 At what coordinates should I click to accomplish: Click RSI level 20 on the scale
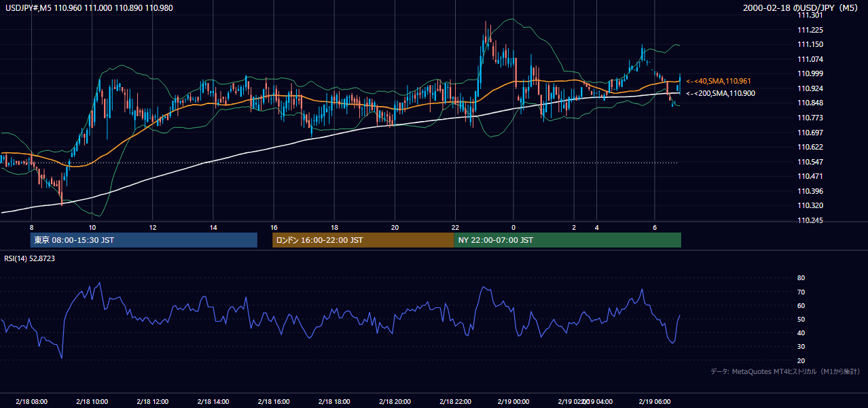tap(801, 360)
